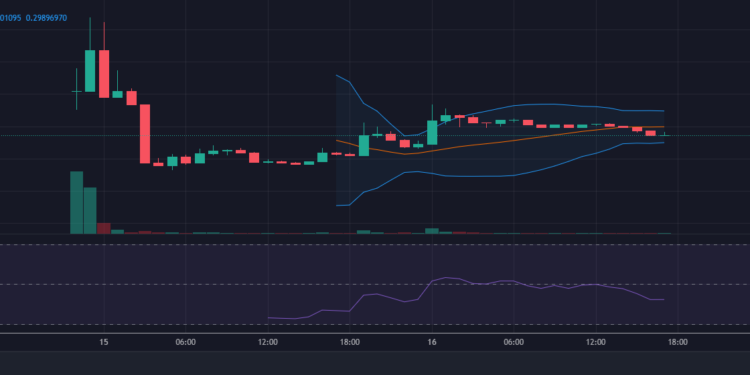Select the purple RSI indicator line
Screen dimensions: 750x375
click(x=466, y=298)
